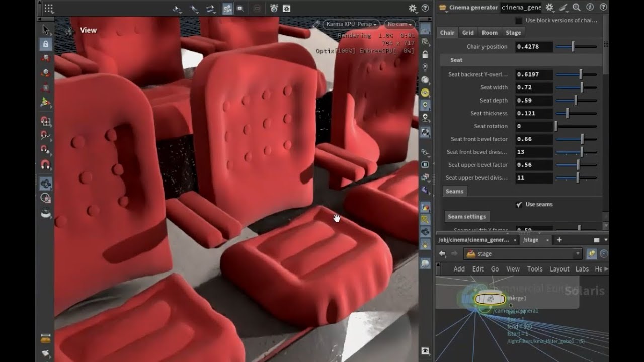Go back in network editor history
This screenshot has height=362, width=644.
442,254
